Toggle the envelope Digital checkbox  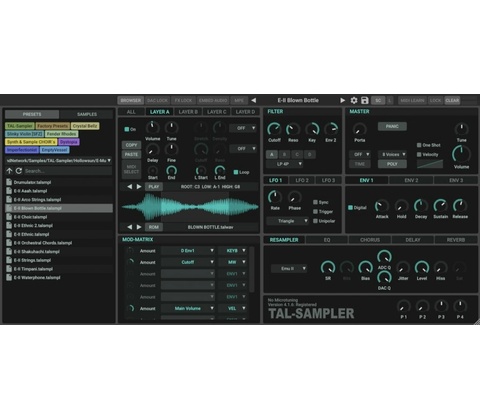coord(350,207)
